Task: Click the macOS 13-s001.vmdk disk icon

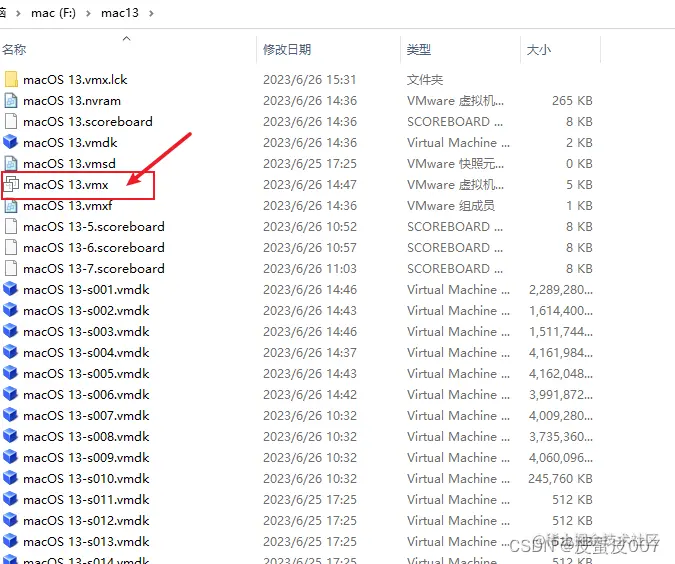Action: click(10, 289)
